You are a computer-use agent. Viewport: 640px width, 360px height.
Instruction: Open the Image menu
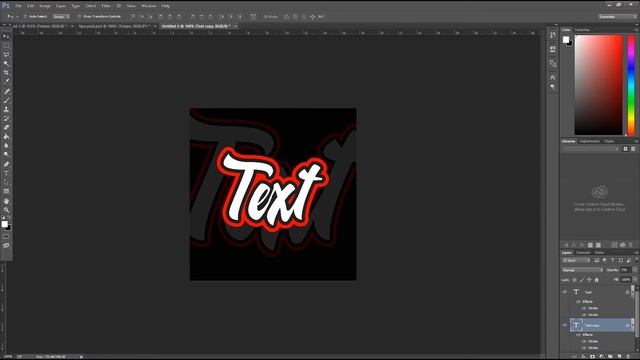click(x=45, y=6)
